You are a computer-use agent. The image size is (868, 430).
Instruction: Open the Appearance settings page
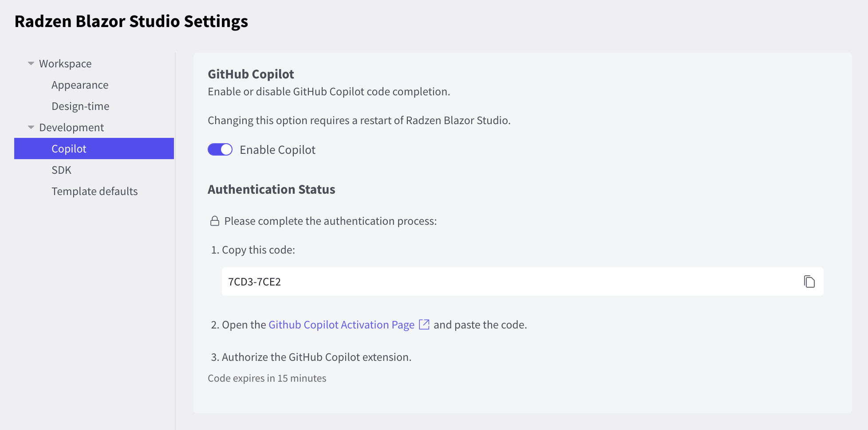coord(80,85)
